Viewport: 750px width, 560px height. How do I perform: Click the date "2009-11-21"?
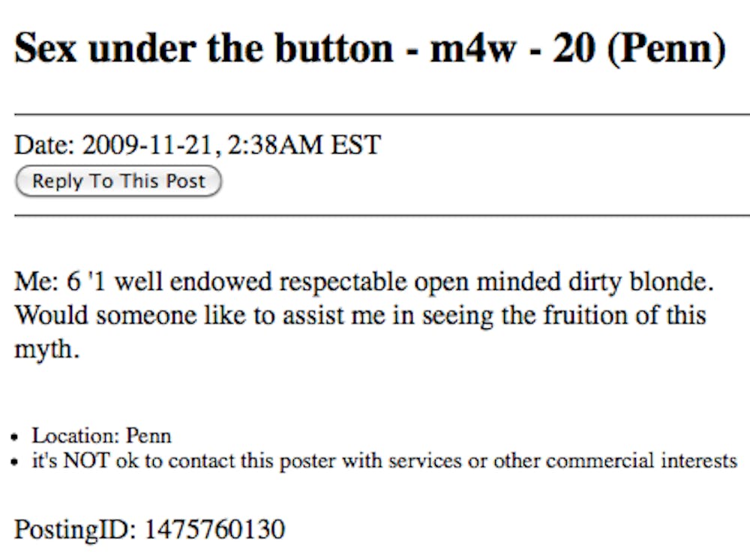click(x=145, y=144)
